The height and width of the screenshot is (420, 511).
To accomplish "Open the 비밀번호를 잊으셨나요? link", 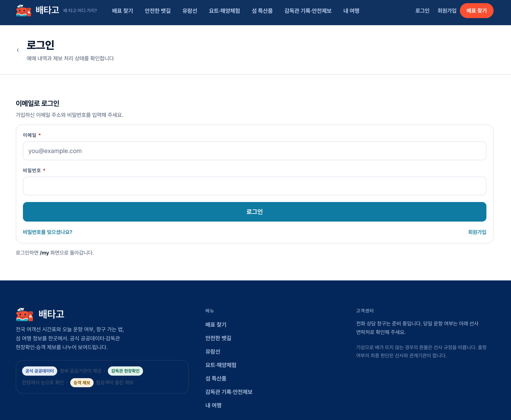I will (x=48, y=232).
